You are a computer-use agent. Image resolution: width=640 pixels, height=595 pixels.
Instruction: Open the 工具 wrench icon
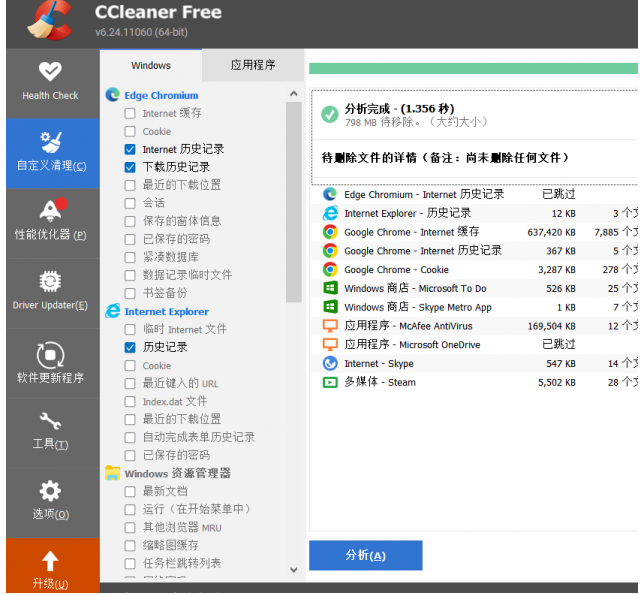coord(50,421)
